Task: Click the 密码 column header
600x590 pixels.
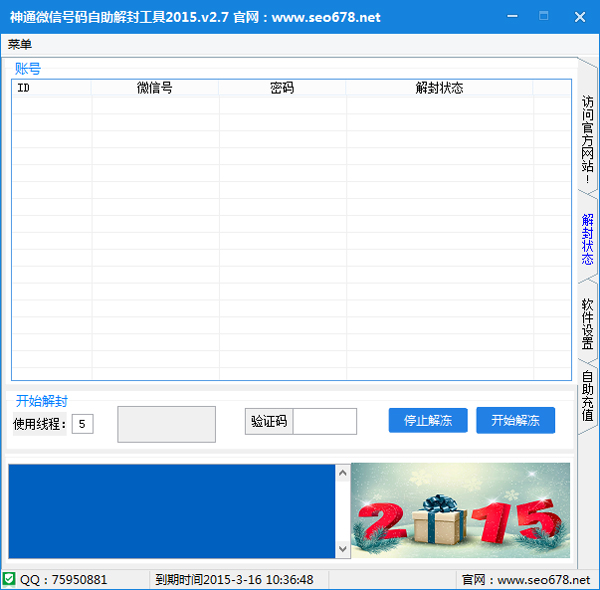Action: [282, 88]
